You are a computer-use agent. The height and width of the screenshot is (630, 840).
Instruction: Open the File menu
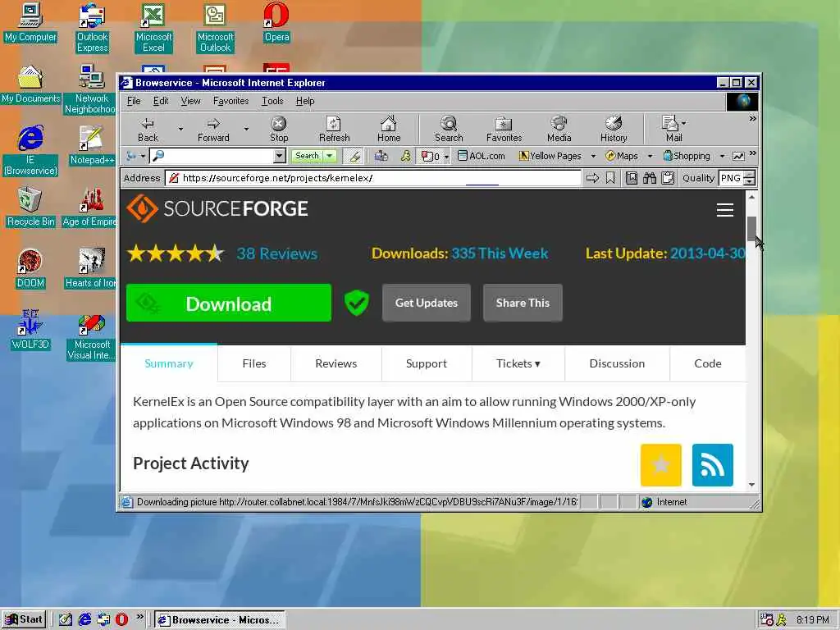tap(134, 101)
